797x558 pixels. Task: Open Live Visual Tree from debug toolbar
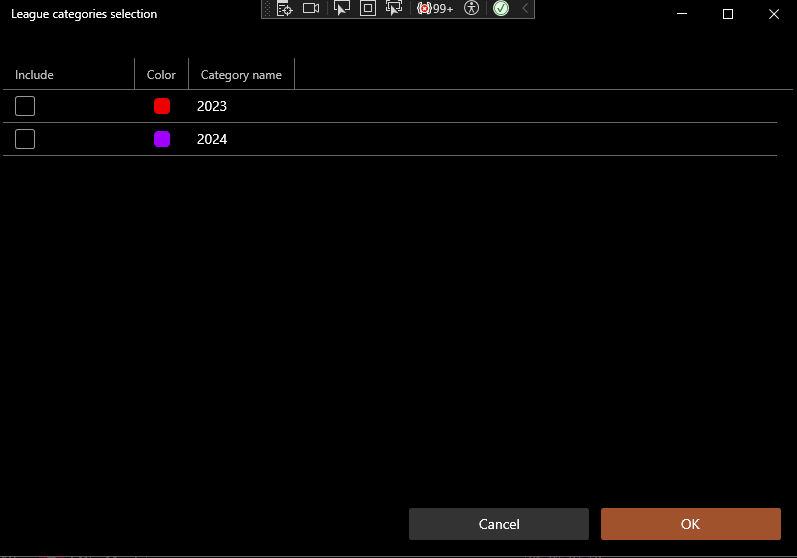[x=284, y=8]
